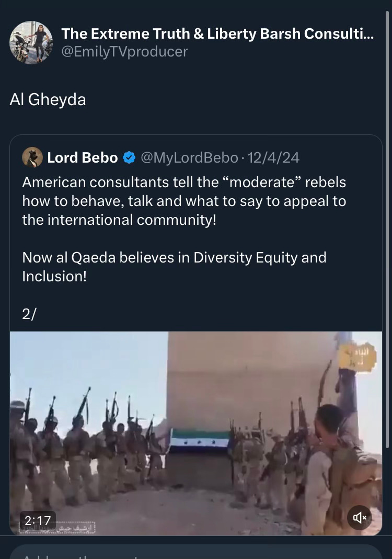
Task: Tap the "Diversity Equity and Inclusion" sentence
Action: point(174,267)
